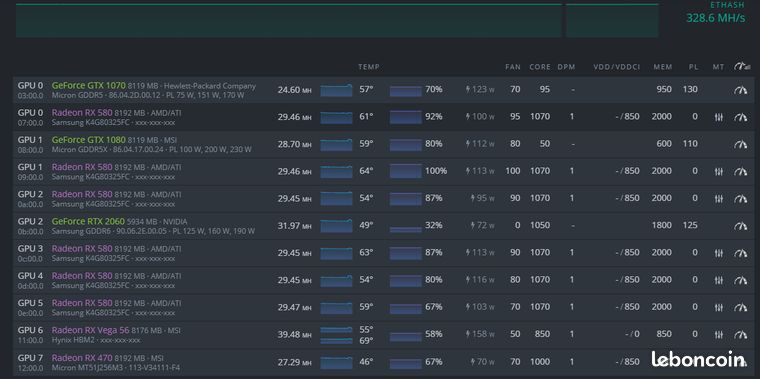760x379 pixels.
Task: Open memory tuning sliders for Radeon RX 580 GPU 5
Action: 719,307
